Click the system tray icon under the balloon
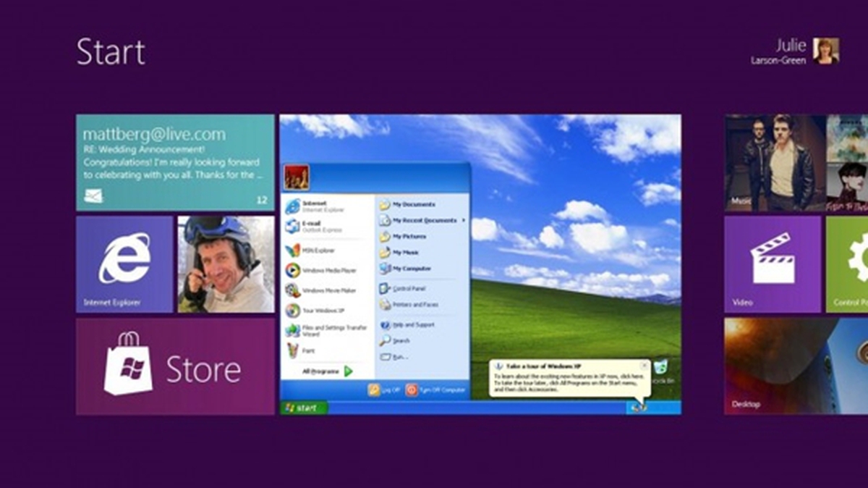The image size is (868, 488). click(x=638, y=408)
